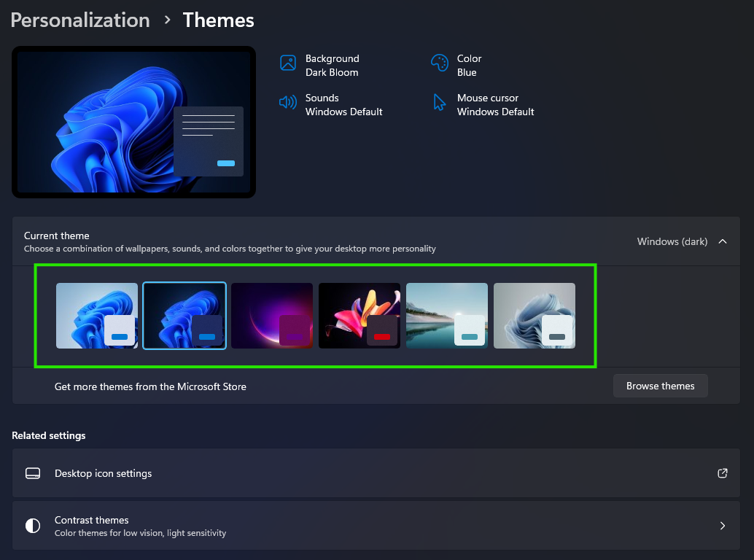Open external link icon for Desktop icon settings
Screen dimensions: 754x560
pos(722,473)
